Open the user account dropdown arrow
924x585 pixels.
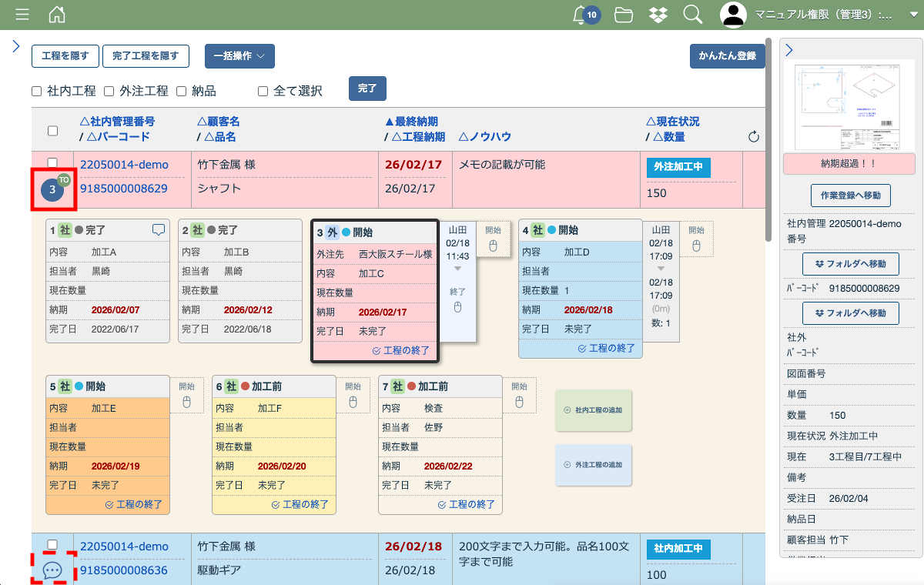[913, 15]
